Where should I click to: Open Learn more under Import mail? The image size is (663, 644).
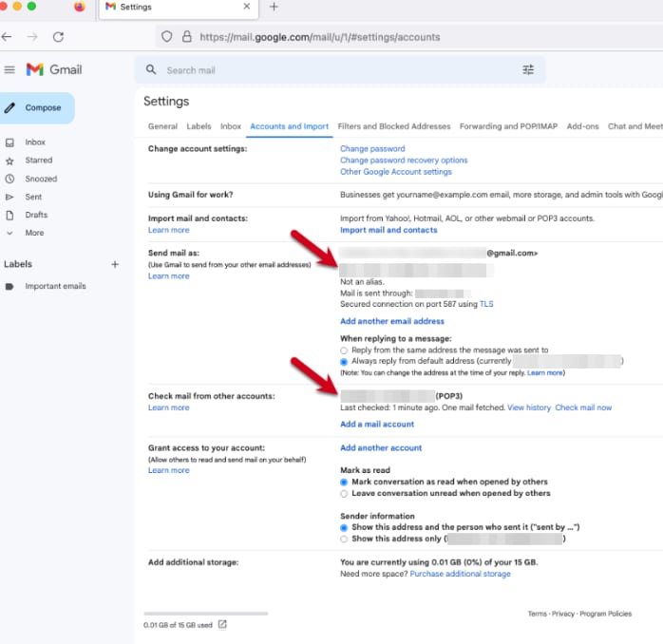coord(169,230)
